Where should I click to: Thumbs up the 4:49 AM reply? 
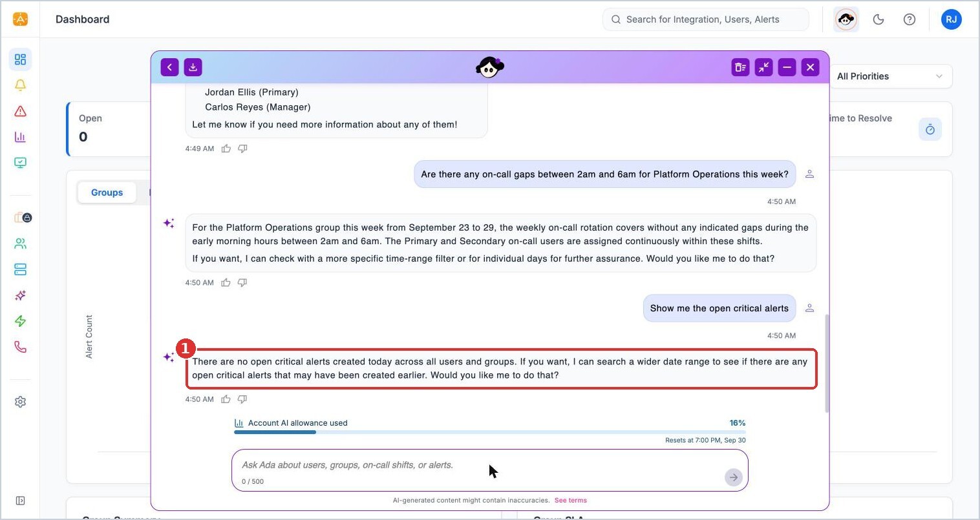click(x=226, y=149)
